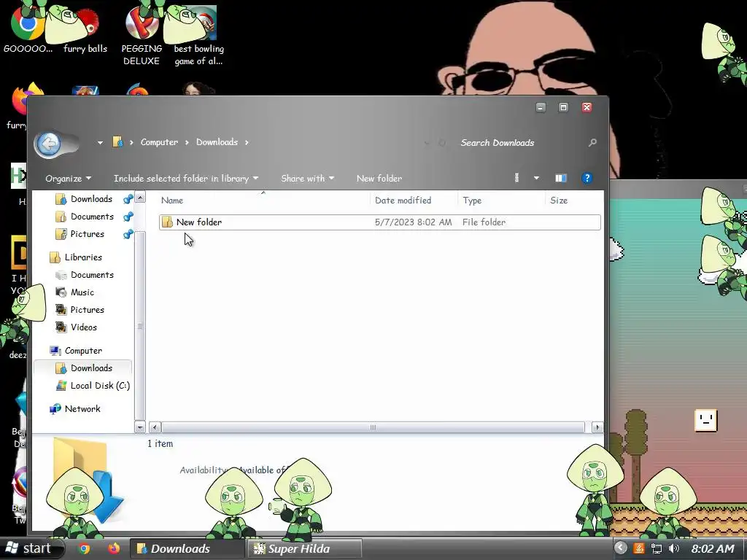This screenshot has width=747, height=560.
Task: Open the view options dropdown arrow
Action: (536, 178)
